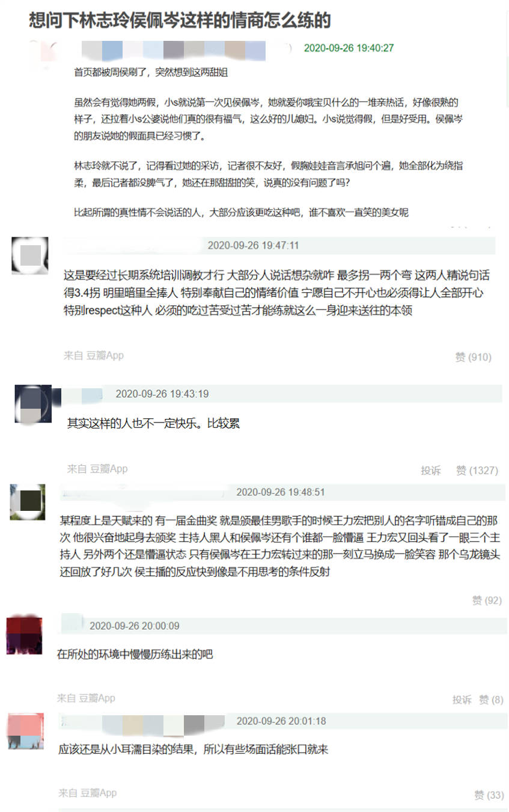
Task: Click 来自 豆瓣App under the last comment
Action: pos(88,793)
